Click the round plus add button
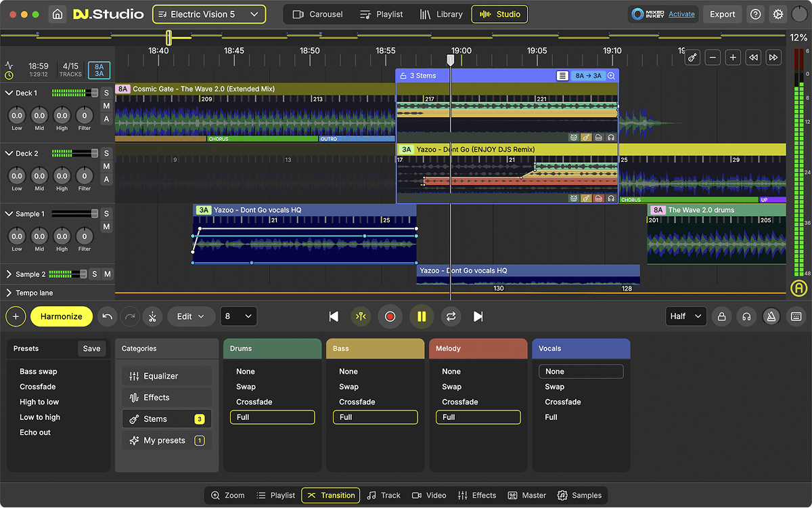Image resolution: width=812 pixels, height=508 pixels. click(16, 316)
